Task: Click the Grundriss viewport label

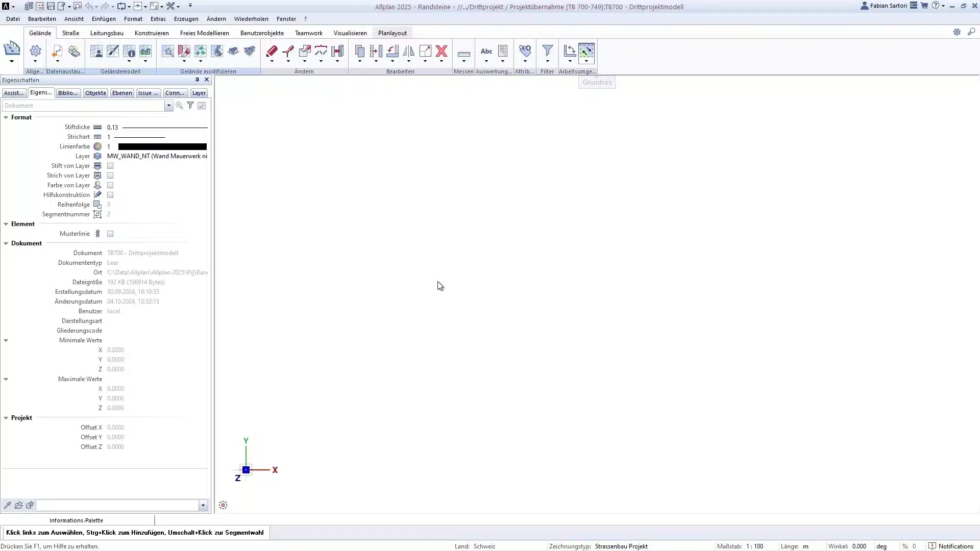Action: (x=596, y=82)
